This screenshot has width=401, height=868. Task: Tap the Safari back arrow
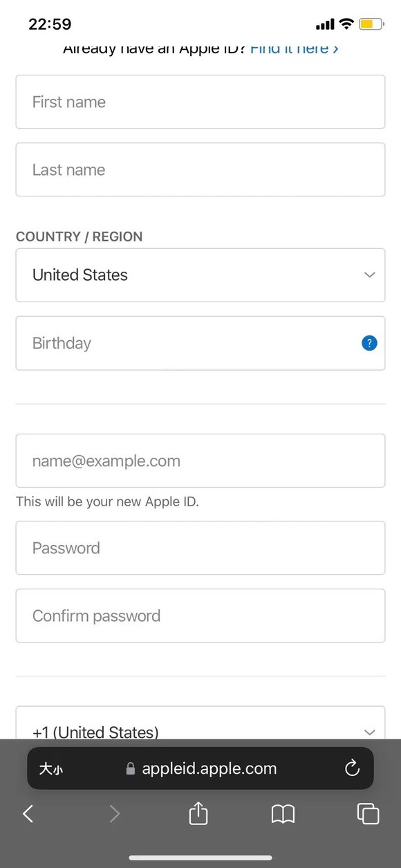tap(28, 813)
